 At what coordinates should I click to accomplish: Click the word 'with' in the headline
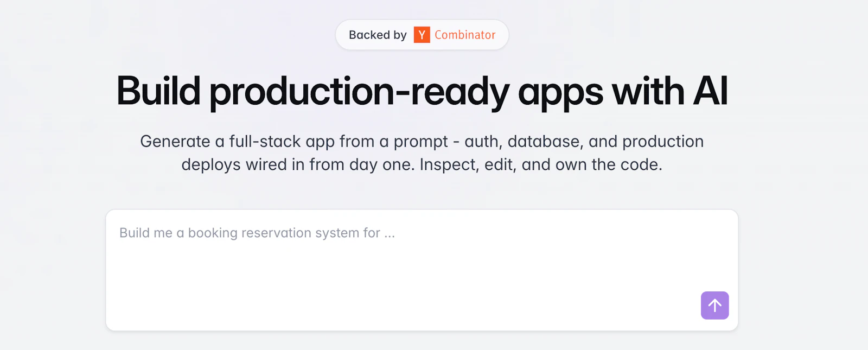pyautogui.click(x=648, y=91)
